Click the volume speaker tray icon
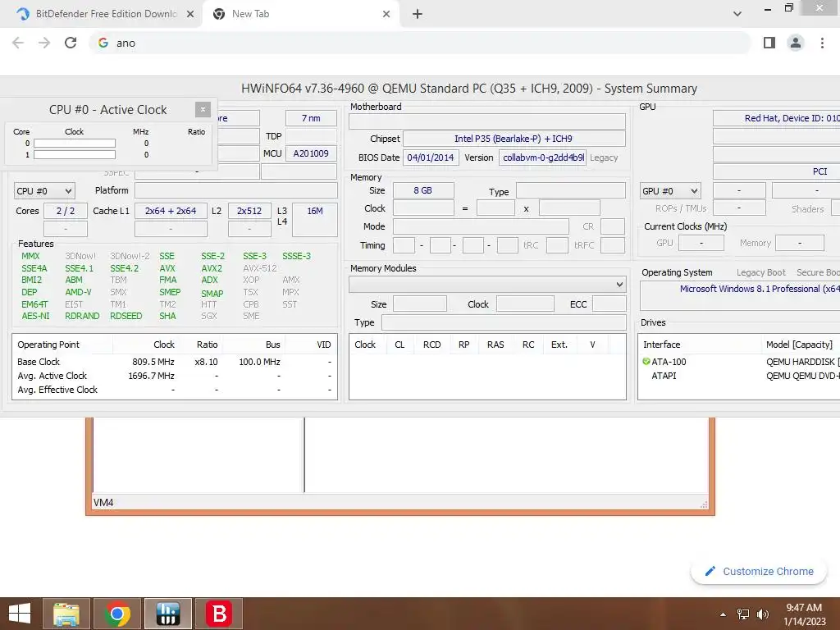Viewport: 840px width, 630px height. 762,614
